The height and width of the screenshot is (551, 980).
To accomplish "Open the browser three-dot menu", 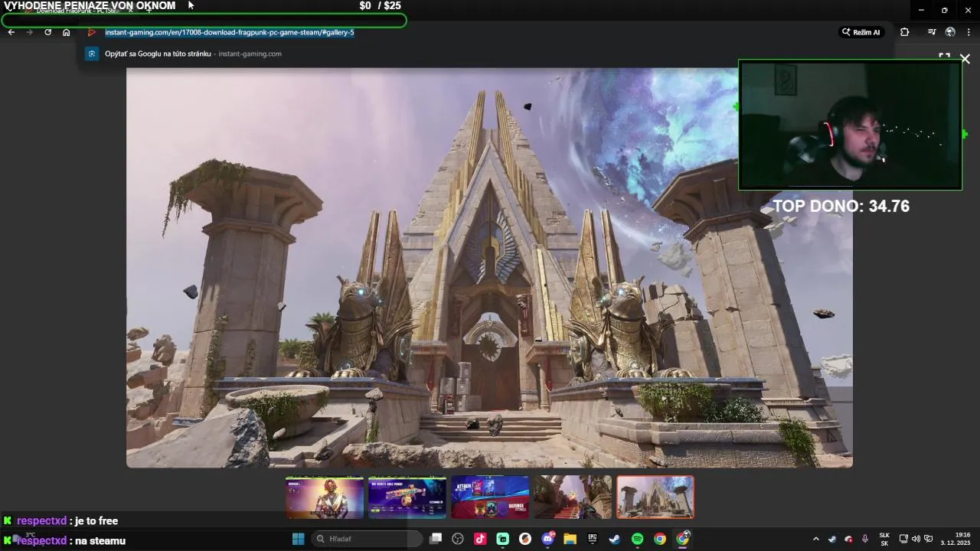I will click(969, 32).
